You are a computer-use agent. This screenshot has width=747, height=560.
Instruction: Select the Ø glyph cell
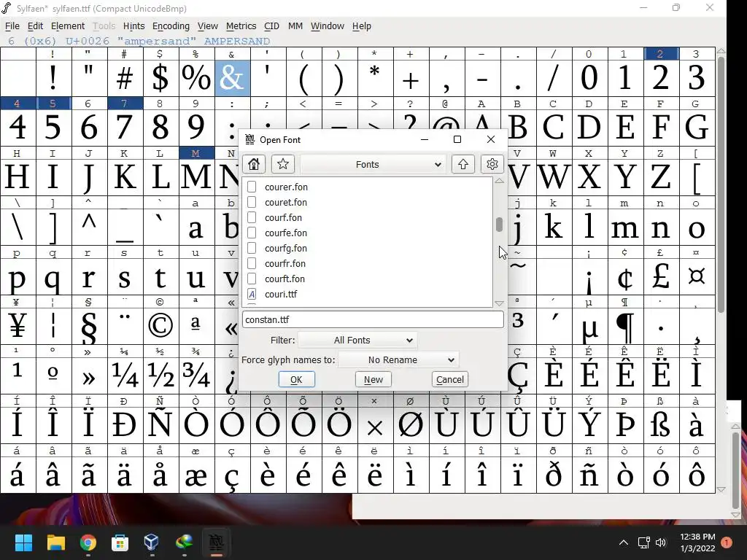click(x=411, y=424)
